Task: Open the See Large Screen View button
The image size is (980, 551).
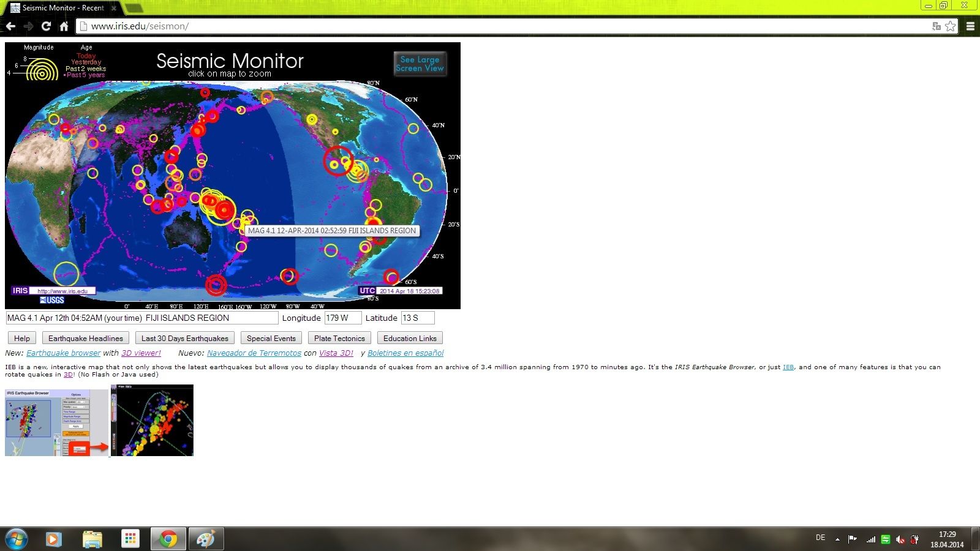Action: (x=420, y=64)
